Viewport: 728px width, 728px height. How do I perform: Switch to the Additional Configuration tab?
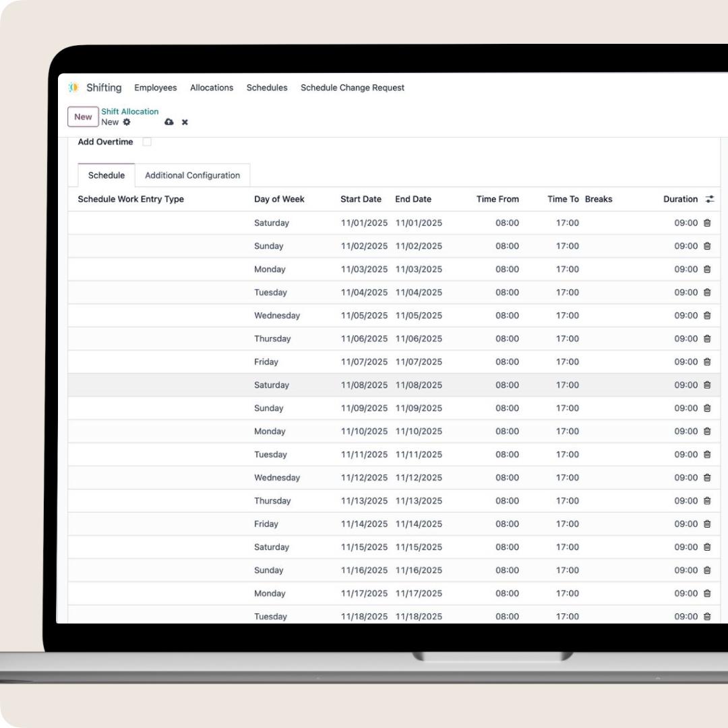192,175
